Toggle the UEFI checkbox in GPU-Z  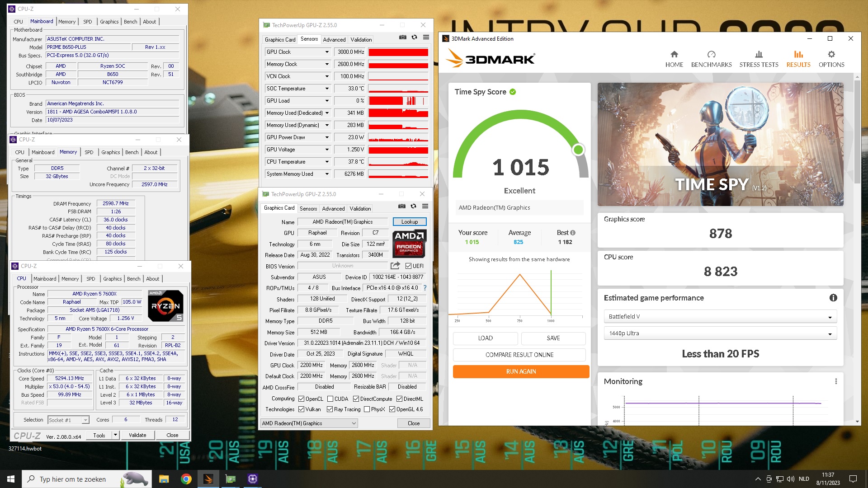click(x=408, y=266)
